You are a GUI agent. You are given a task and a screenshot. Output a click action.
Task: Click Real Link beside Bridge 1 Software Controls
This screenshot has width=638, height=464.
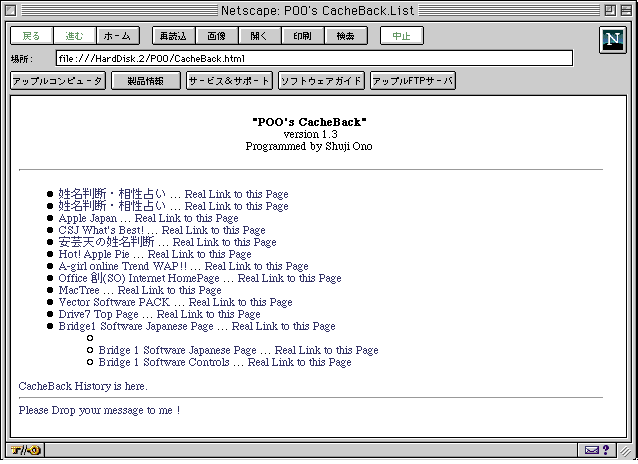[x=299, y=362]
